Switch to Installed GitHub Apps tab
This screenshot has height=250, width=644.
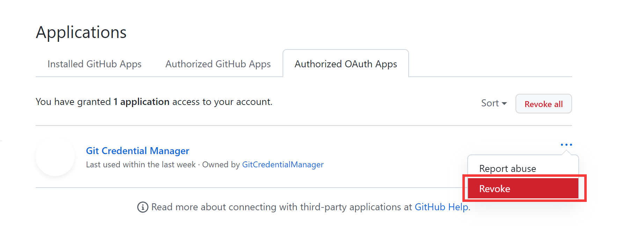click(94, 64)
